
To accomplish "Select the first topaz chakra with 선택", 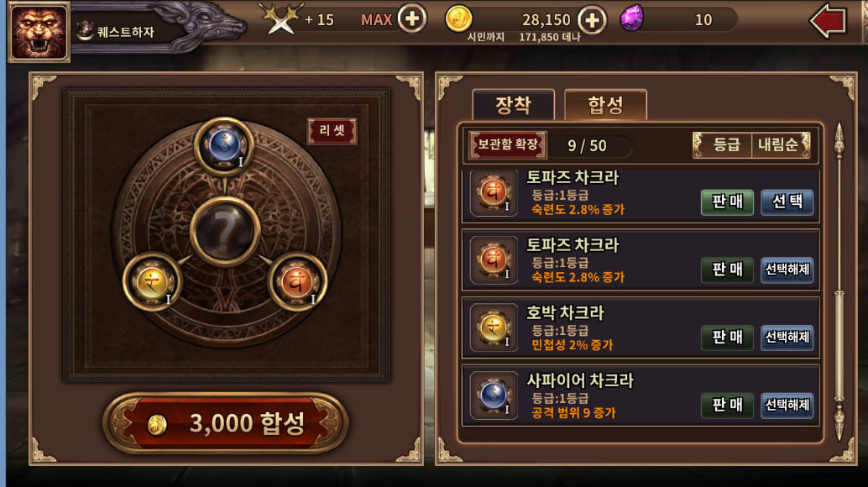I will 787,202.
